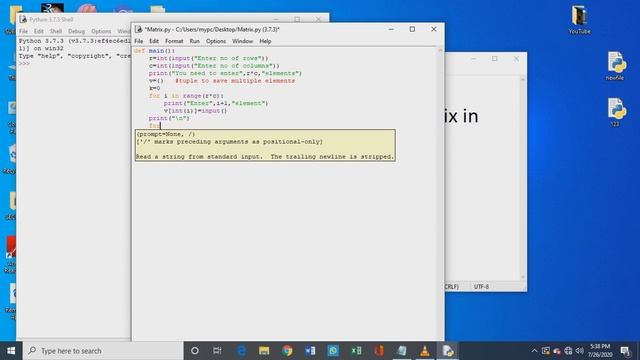Click the >>> prompt in Python Shell
Screen dimensions: 640x360
pyautogui.click(x=24, y=63)
